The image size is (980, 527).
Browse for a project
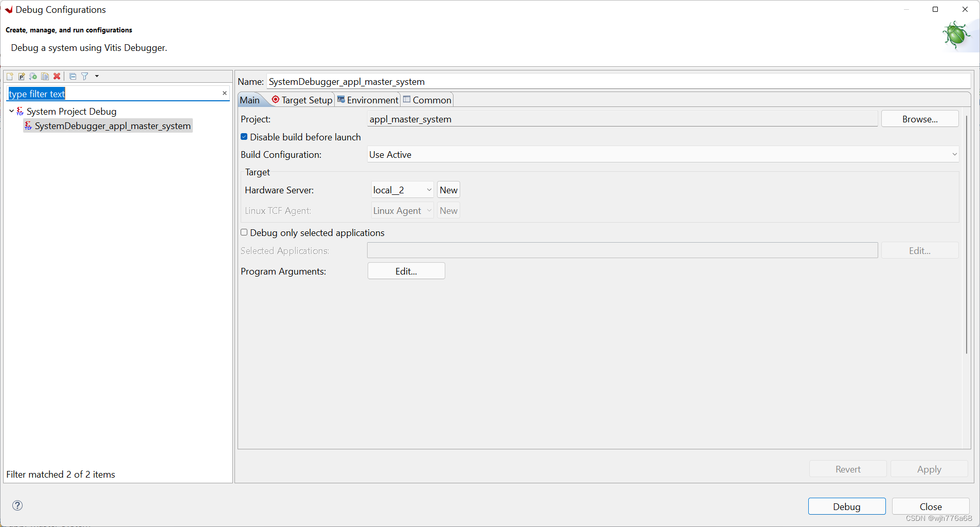[x=920, y=119]
